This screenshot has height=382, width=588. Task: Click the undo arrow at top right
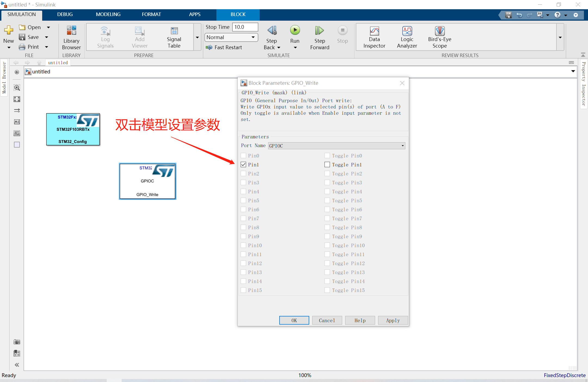[x=519, y=15]
